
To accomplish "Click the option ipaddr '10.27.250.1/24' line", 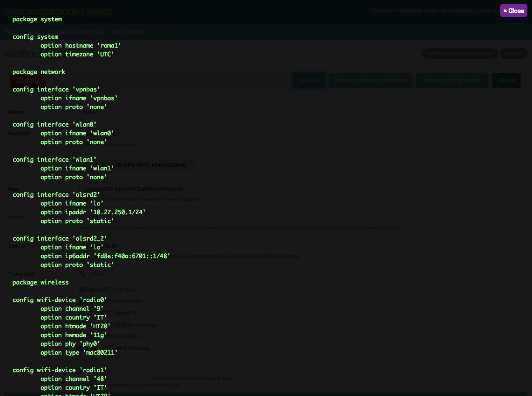I will click(x=93, y=212).
